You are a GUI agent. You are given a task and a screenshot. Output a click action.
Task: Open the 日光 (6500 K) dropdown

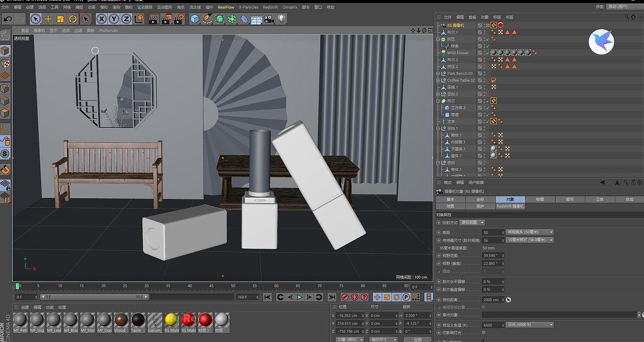pos(530,325)
